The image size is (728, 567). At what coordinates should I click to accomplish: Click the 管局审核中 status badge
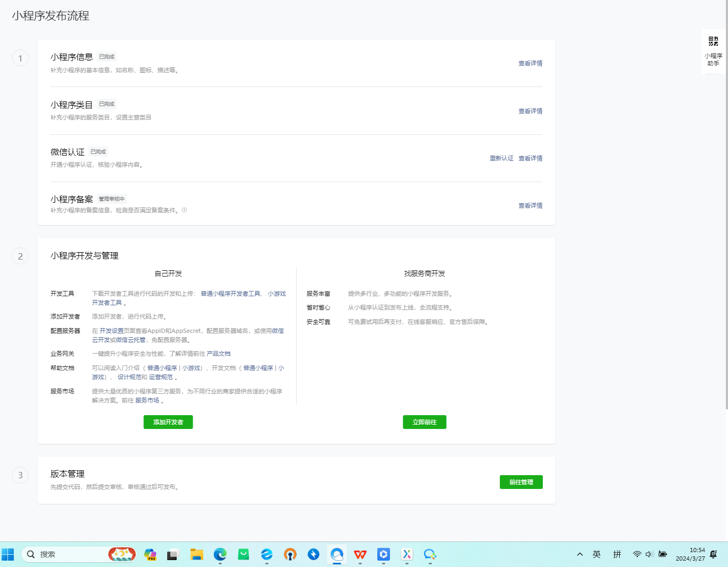pos(111,199)
